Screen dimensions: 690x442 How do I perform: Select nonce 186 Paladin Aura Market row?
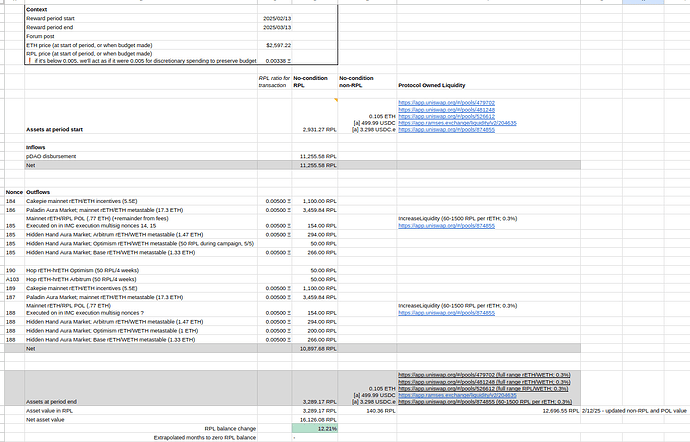pos(141,210)
